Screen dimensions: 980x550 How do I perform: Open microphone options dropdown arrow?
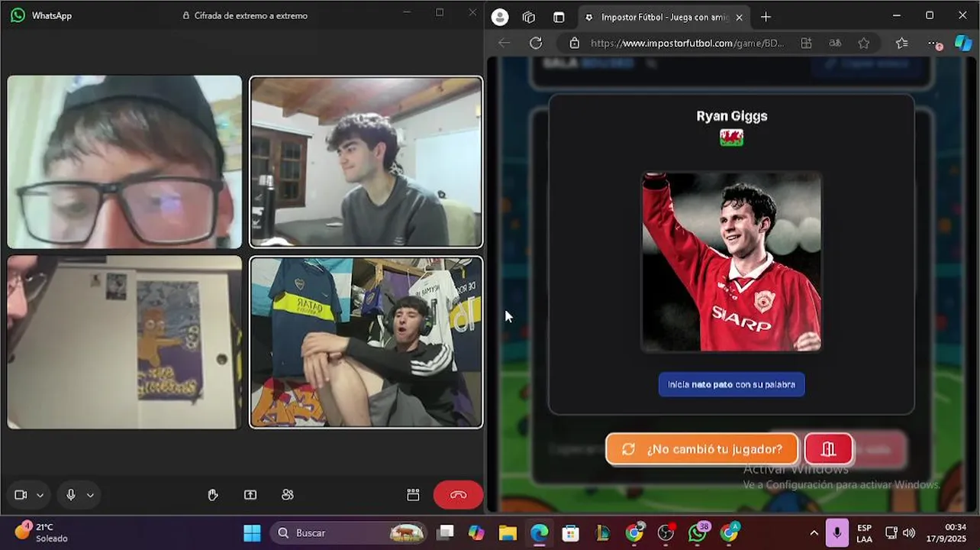tap(90, 495)
